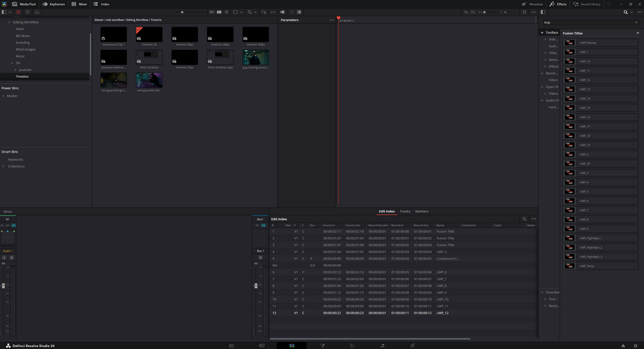Collapse the Toolbox tree
Screen dimensions: 644x349
click(x=542, y=32)
